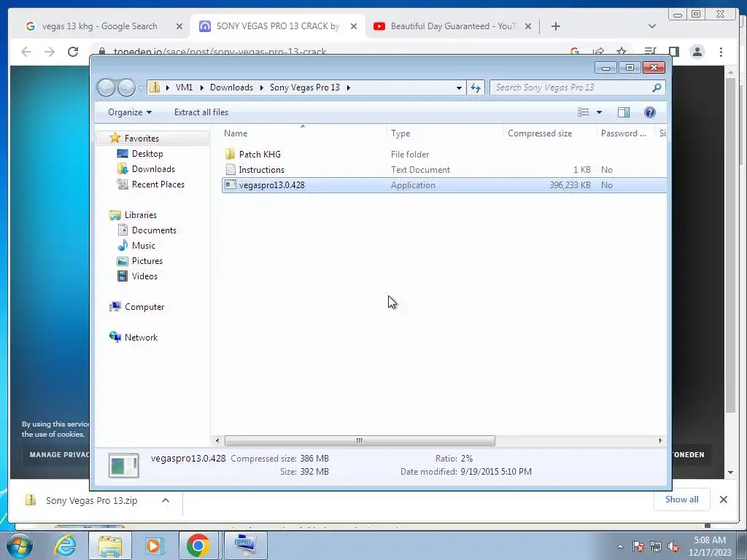Open the Videos library
This screenshot has height=560, width=747.
[144, 276]
